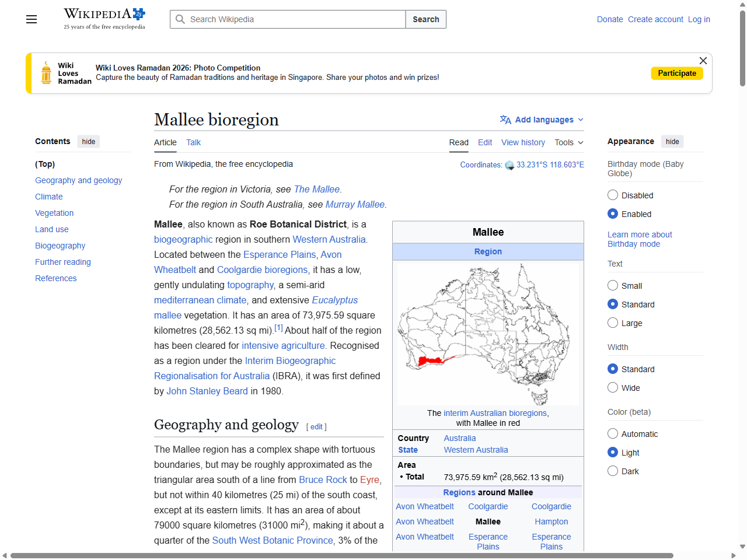Viewport: 747px width, 560px height.
Task: Click the Wiki Loves Ramadan lantern icon
Action: coord(47,72)
